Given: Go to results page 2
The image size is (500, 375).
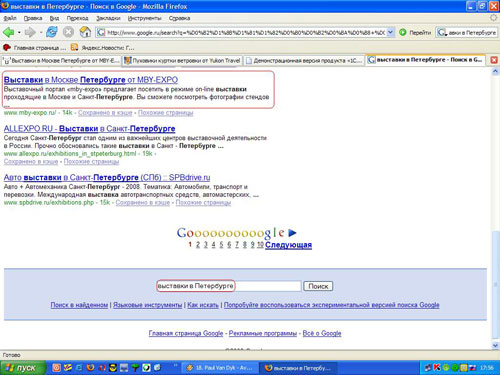Looking at the screenshot, I should tap(198, 245).
